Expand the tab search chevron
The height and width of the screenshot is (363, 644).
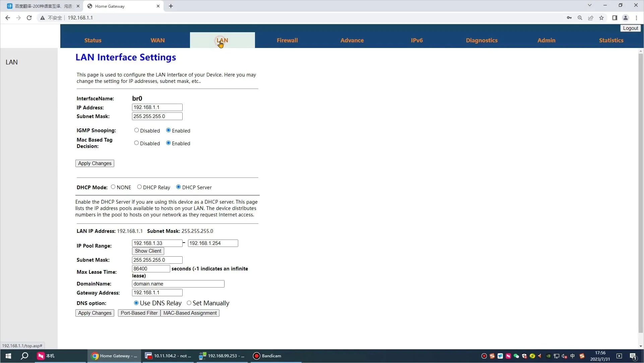(589, 5)
